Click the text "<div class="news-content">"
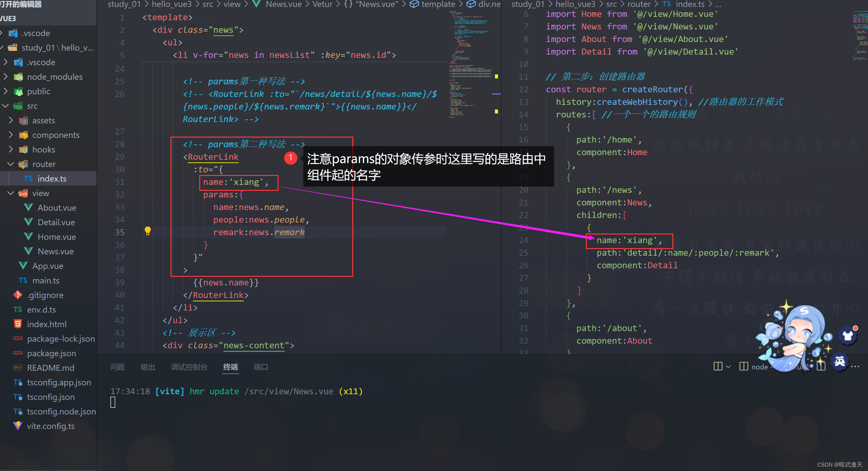The height and width of the screenshot is (471, 868). [228, 346]
